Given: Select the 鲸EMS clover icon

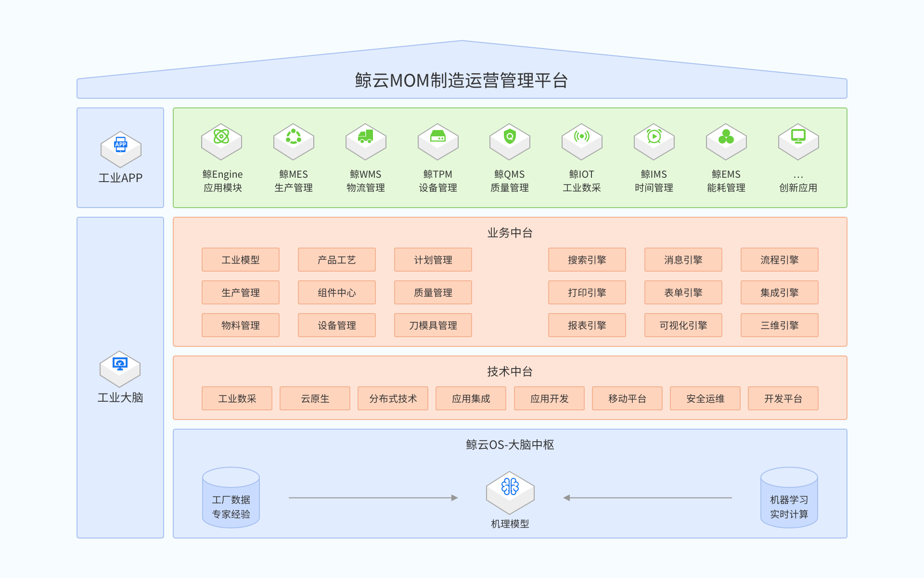Looking at the screenshot, I should pos(726,142).
